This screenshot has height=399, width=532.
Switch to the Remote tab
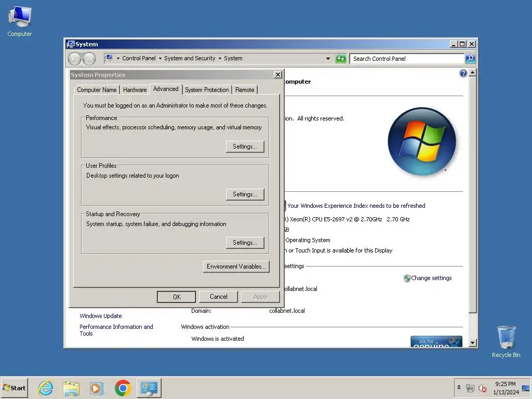pos(245,90)
